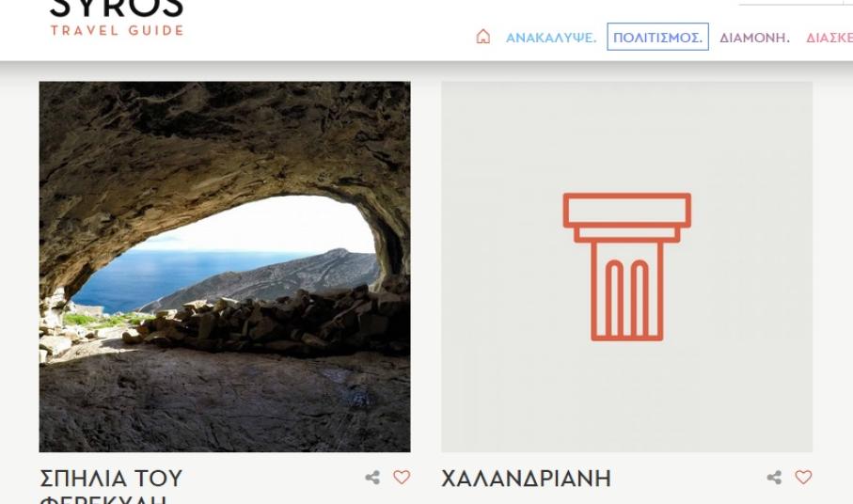
Task: Add ΧΑΛΑΝΔΡΙΑΝΗ to favorites with the heart
Action: point(803,478)
